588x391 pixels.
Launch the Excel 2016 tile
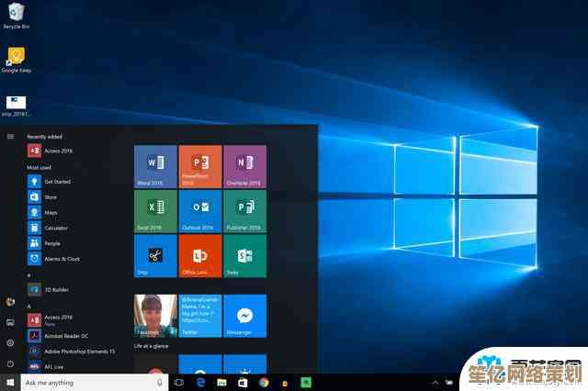[155, 211]
